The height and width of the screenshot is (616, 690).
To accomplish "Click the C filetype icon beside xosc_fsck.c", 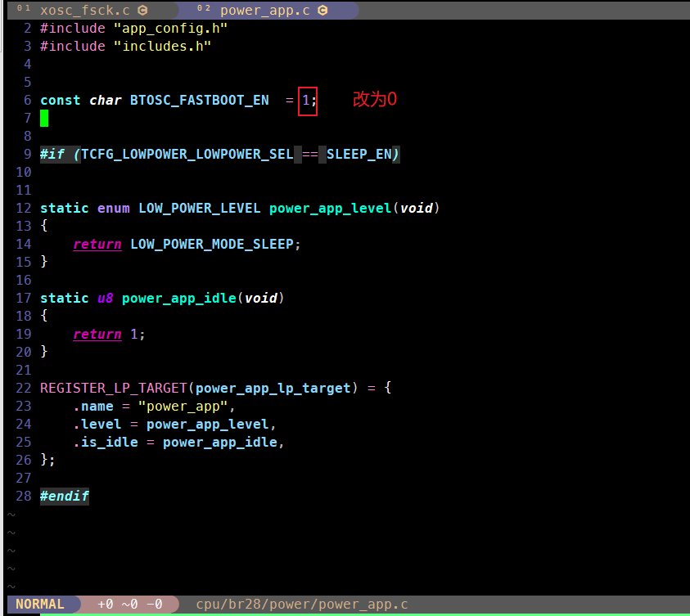I will pos(142,10).
